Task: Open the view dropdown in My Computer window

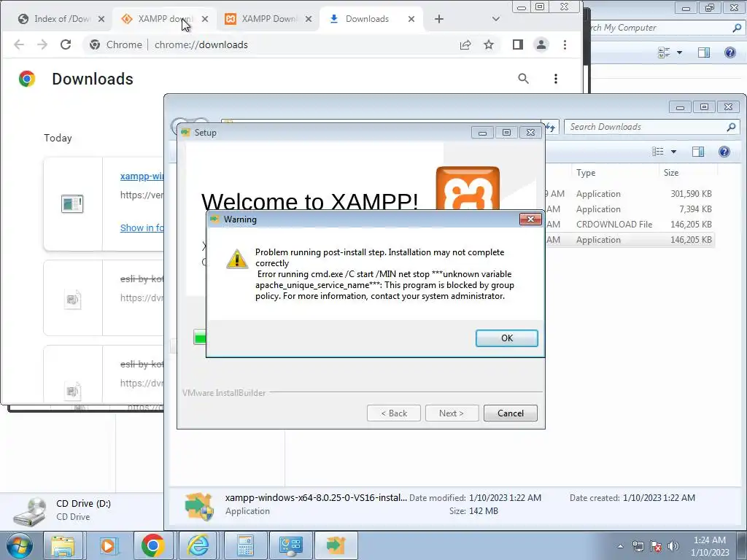Action: tap(679, 52)
